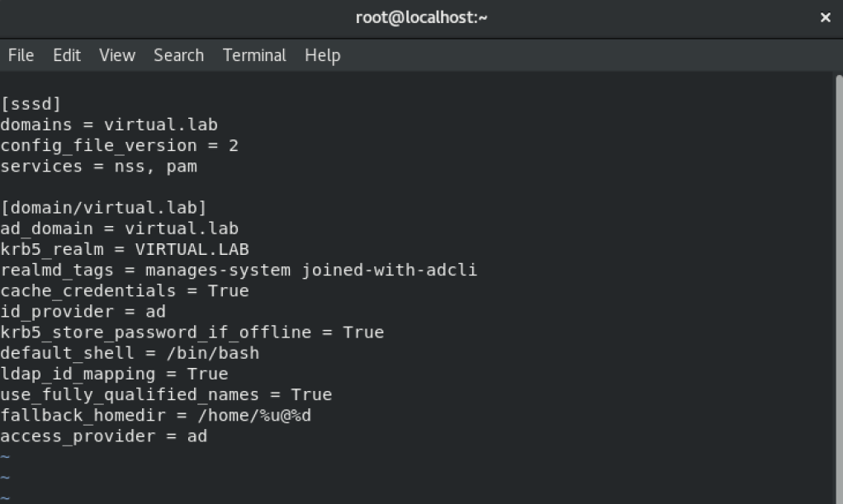Click the default_shell = /bin/bash line
This screenshot has width=843, height=504.
tap(128, 352)
